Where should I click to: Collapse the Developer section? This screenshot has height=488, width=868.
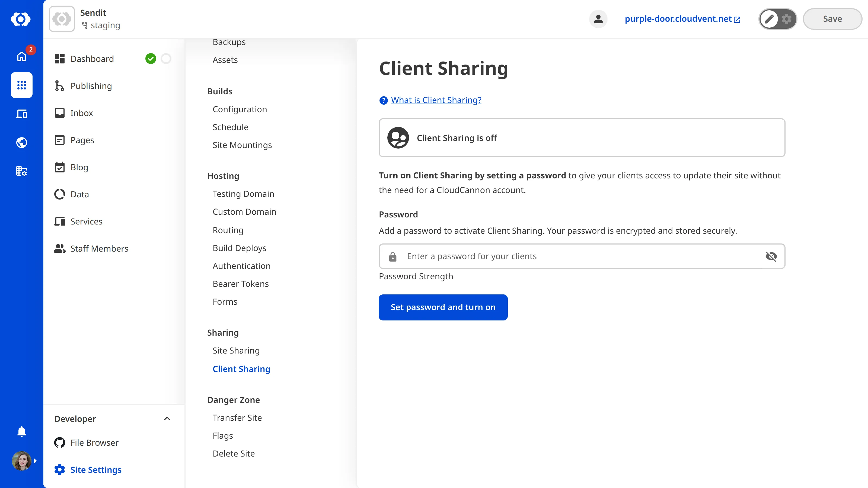167,419
